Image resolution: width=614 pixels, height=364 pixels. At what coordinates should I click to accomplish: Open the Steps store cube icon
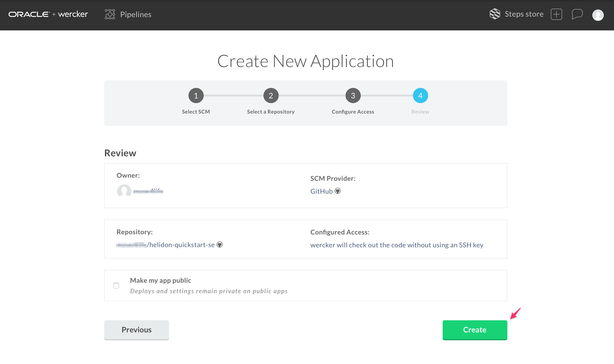point(495,14)
